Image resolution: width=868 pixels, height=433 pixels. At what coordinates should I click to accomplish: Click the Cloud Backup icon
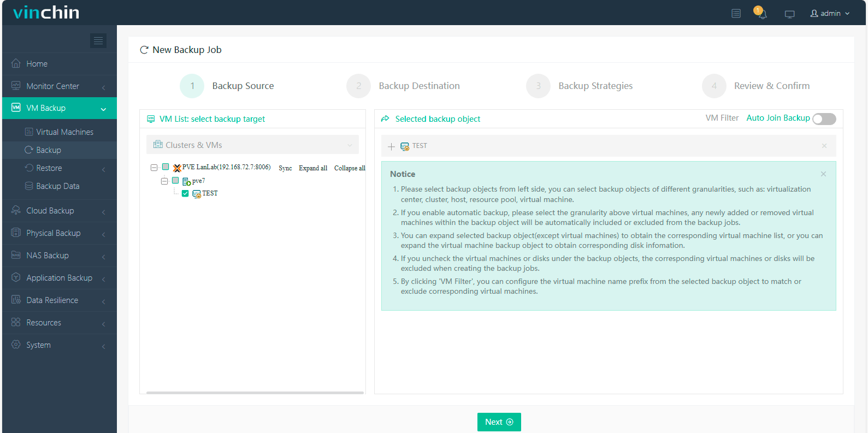[16, 210]
